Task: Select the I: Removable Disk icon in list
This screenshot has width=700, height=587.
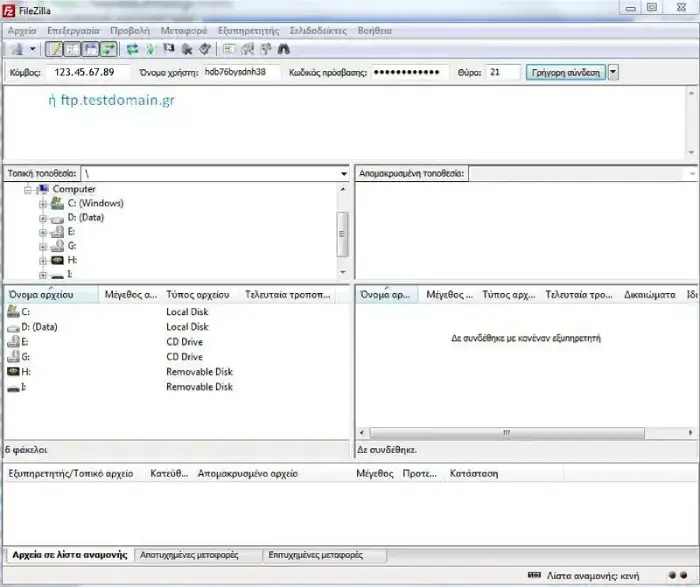Action: point(13,387)
